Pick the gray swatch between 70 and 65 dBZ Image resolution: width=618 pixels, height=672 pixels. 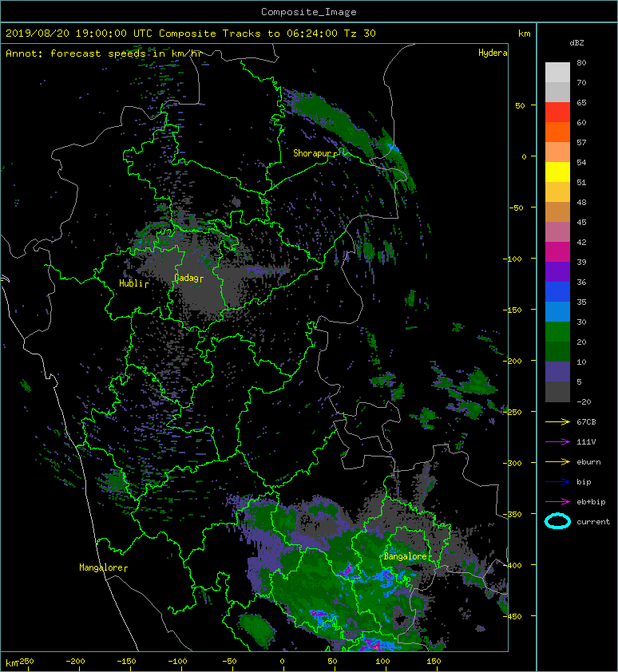557,92
